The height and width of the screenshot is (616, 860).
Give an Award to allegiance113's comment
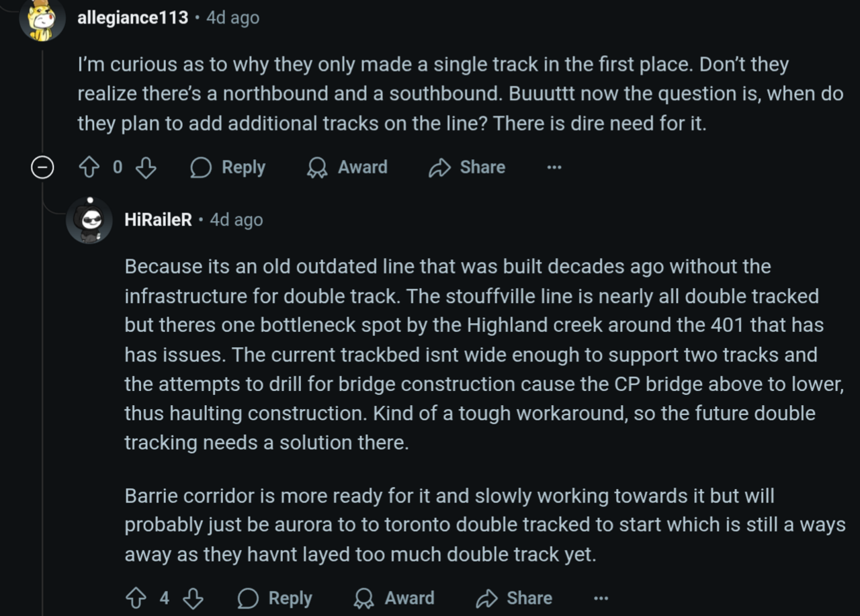tap(347, 167)
